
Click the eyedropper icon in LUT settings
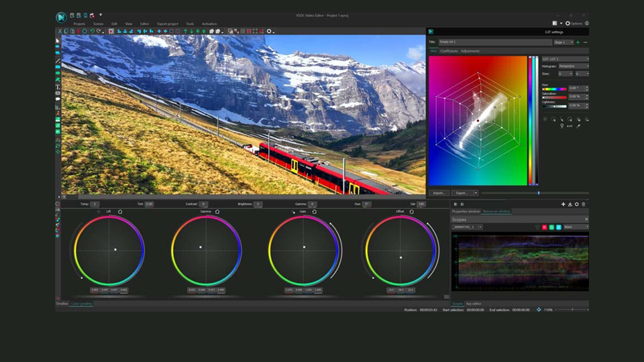(578, 126)
